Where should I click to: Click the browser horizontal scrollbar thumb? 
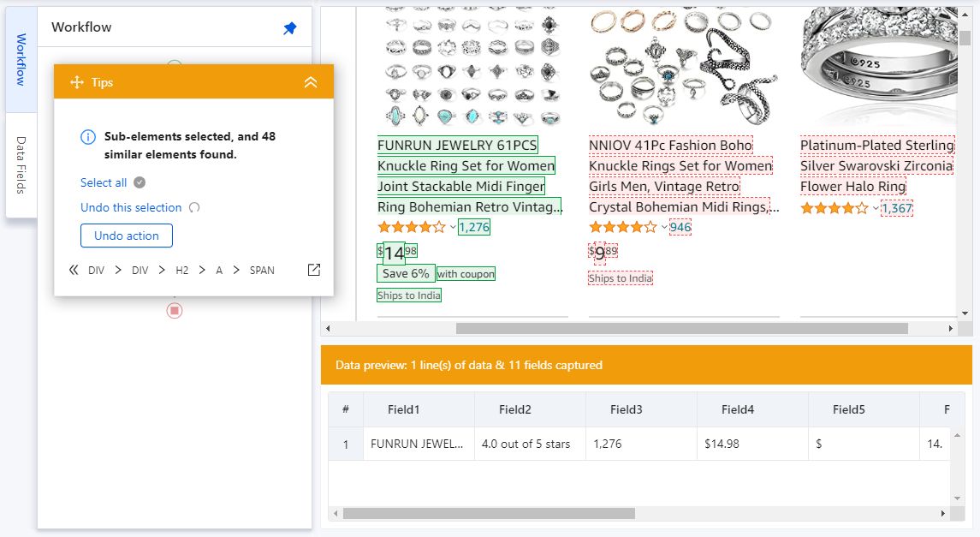point(681,328)
